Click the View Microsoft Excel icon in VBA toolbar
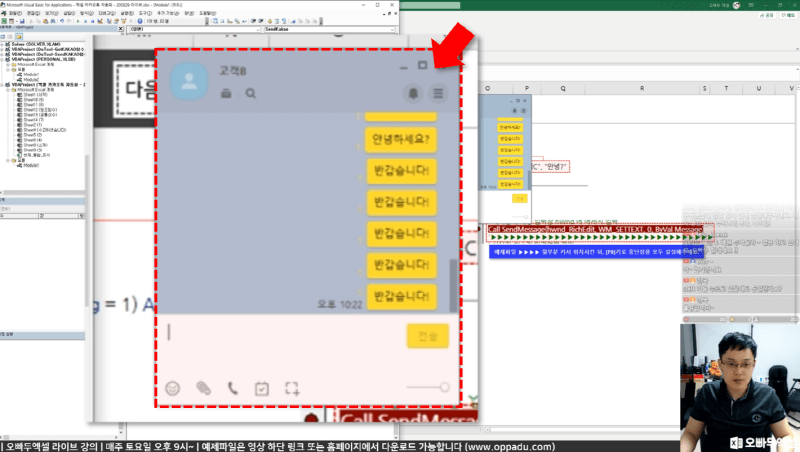This screenshot has width=800, height=452. pyautogui.click(x=4, y=21)
